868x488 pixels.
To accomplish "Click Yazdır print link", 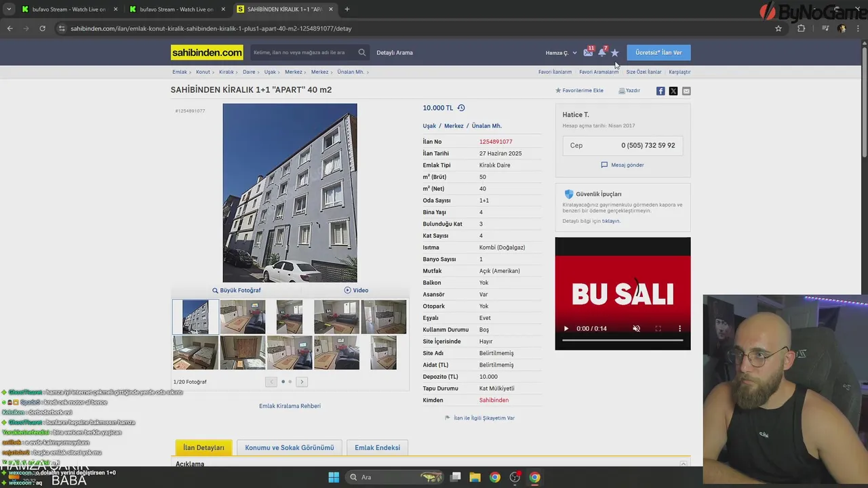I will [x=629, y=90].
